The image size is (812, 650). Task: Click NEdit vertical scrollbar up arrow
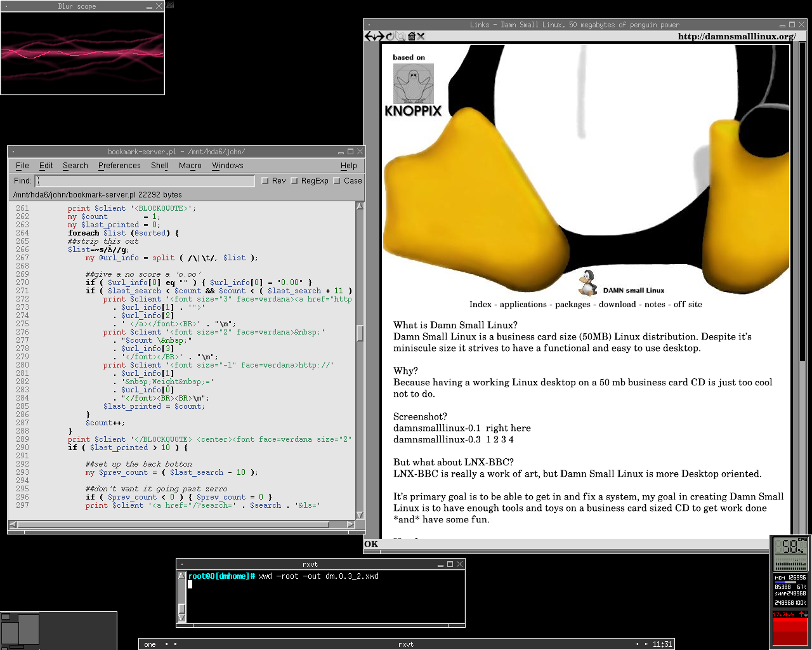tap(360, 206)
